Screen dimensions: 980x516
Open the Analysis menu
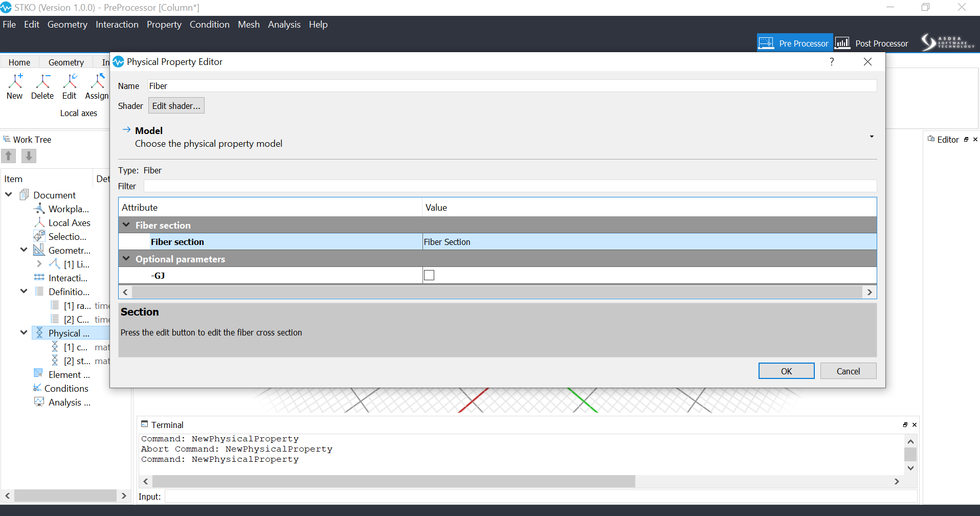pos(284,25)
